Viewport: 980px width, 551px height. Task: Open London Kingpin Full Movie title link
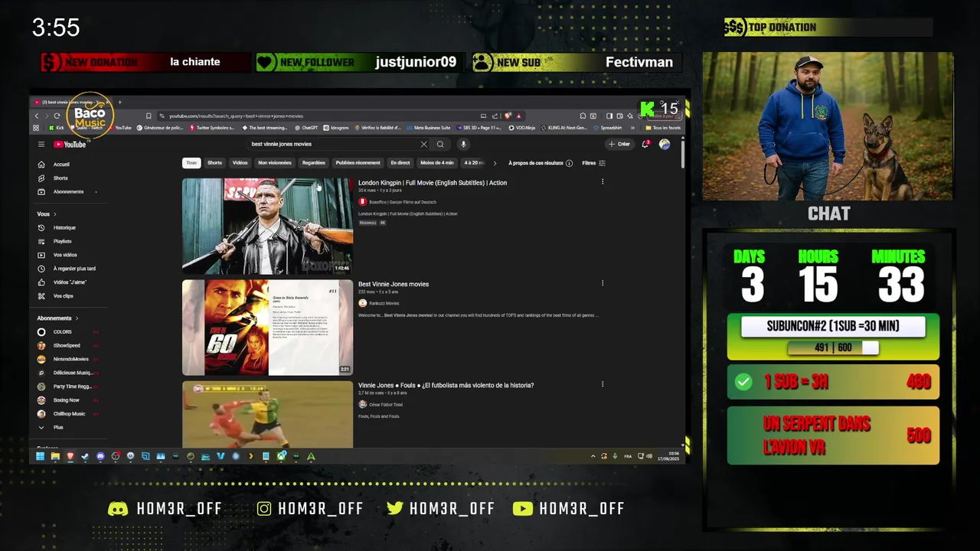pos(433,183)
